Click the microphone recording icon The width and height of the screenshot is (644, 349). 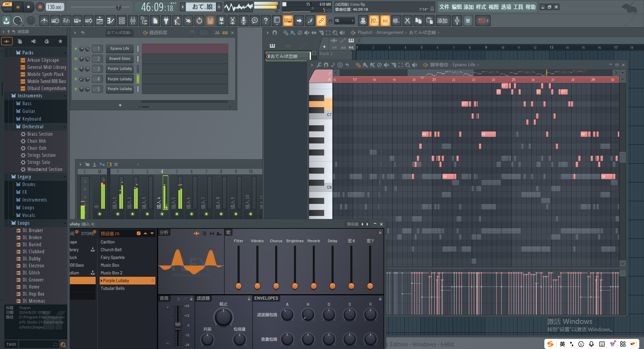(244, 21)
